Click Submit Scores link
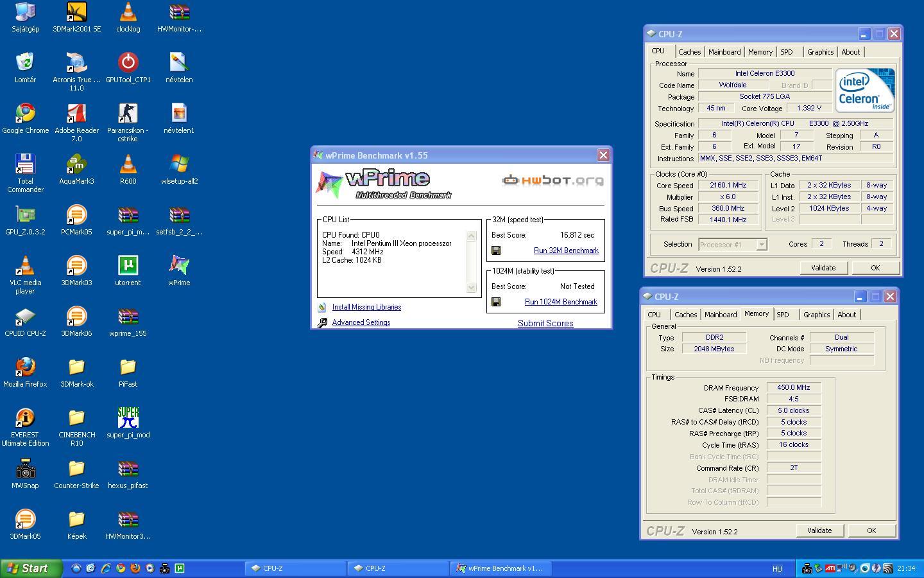The height and width of the screenshot is (578, 924). pos(545,323)
